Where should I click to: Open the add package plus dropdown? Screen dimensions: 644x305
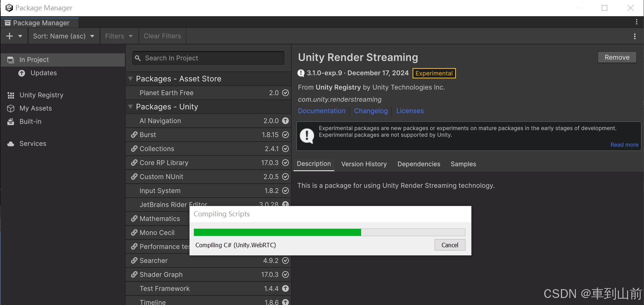click(x=14, y=36)
